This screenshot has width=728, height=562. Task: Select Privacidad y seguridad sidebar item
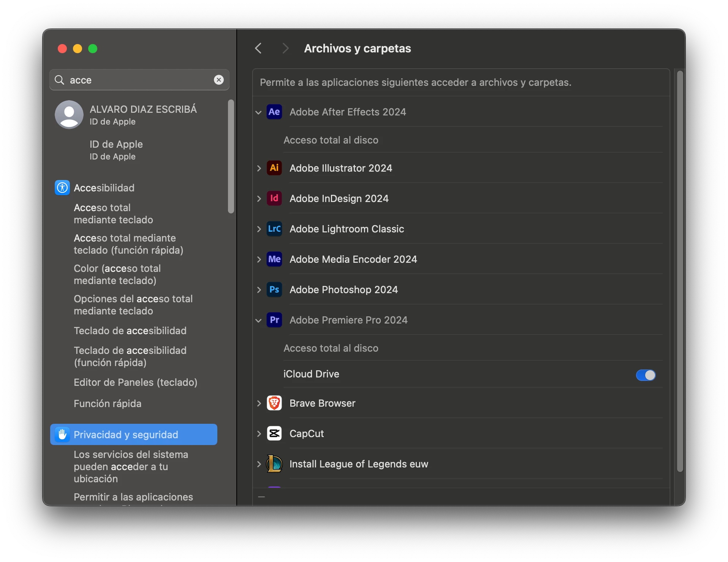(x=134, y=434)
